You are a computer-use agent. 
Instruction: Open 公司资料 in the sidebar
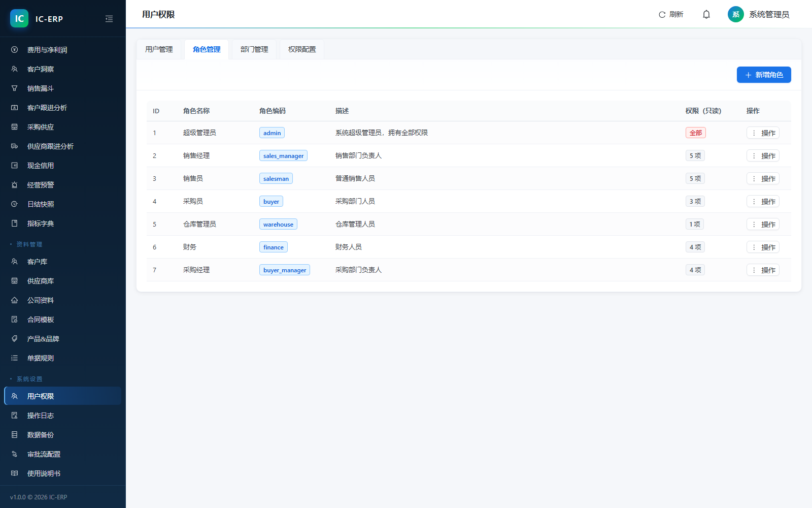tap(63, 300)
